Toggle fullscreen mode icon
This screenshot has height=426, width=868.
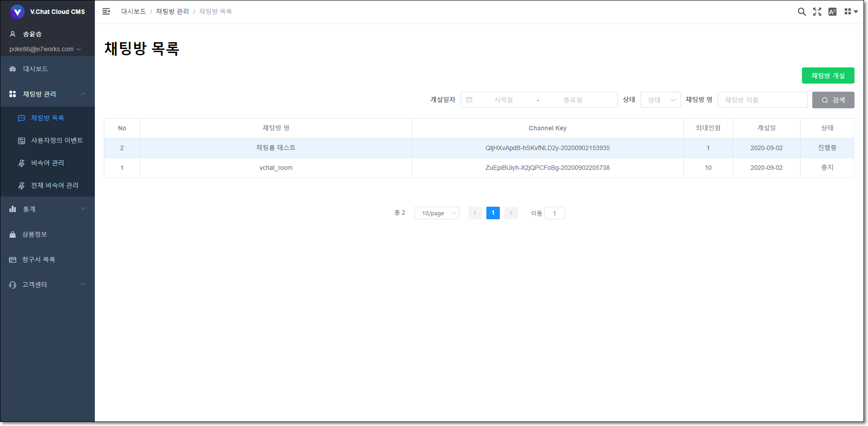click(817, 12)
